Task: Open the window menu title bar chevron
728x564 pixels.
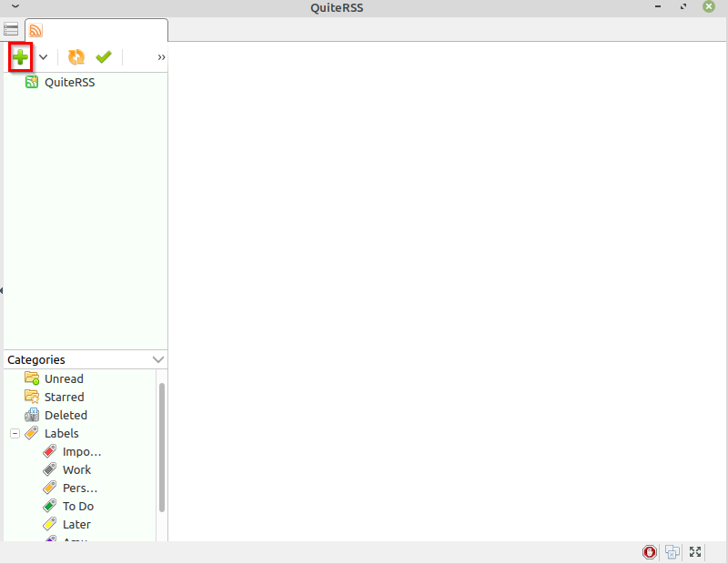Action: (15, 6)
